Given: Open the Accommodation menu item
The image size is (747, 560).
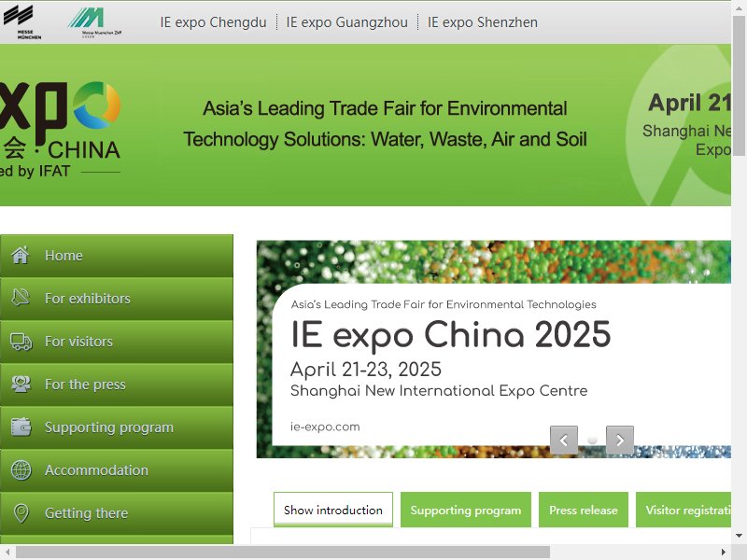Looking at the screenshot, I should (117, 470).
